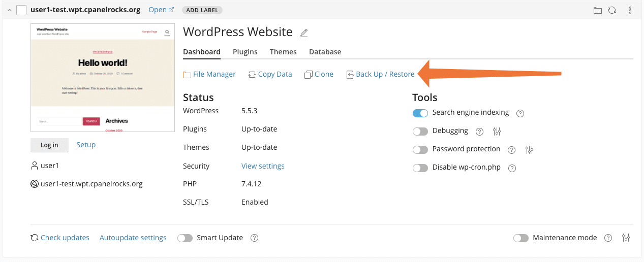The image size is (644, 262).
Task: Enable Password protection toggle
Action: (x=420, y=150)
